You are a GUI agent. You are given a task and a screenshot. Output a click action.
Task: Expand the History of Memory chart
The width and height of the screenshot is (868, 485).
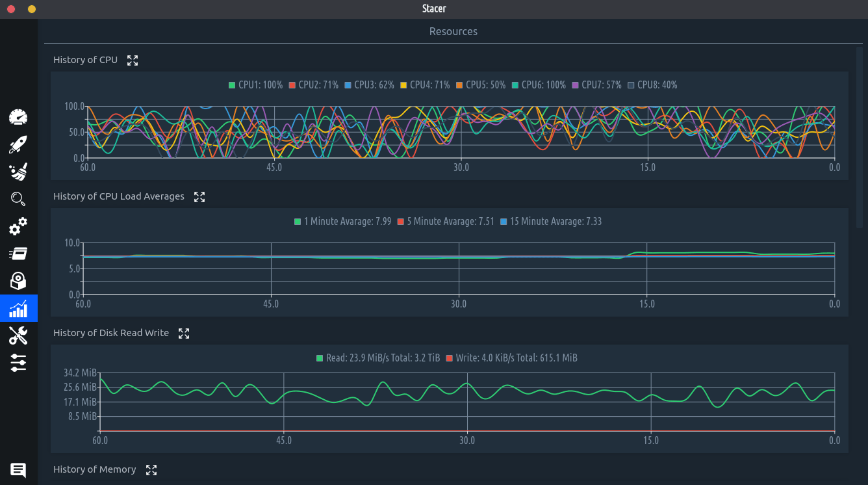click(151, 470)
